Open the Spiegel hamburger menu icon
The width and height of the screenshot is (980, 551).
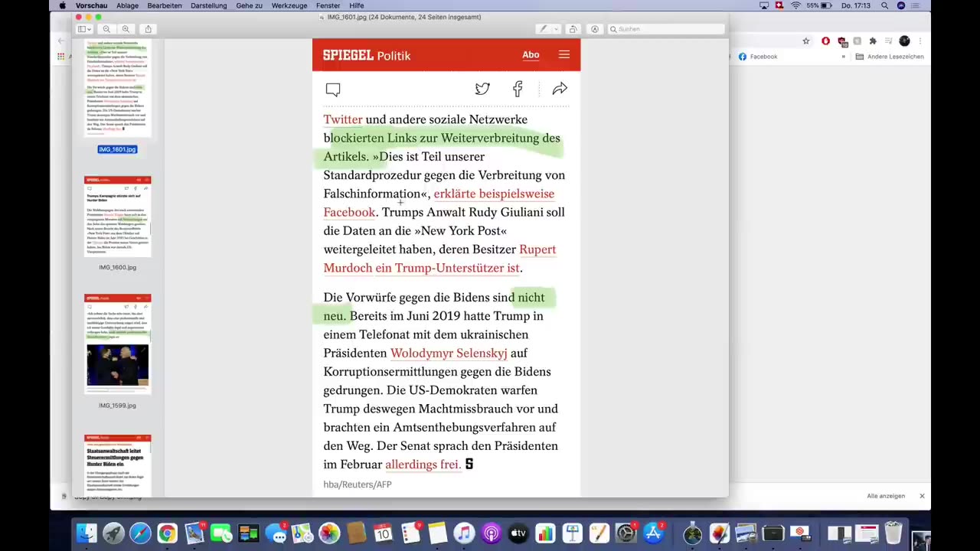(x=564, y=54)
